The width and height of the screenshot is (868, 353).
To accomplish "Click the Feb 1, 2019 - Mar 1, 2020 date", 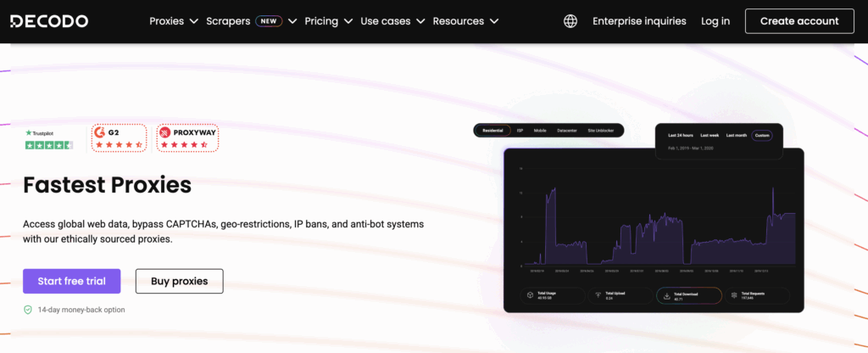I will coord(690,148).
